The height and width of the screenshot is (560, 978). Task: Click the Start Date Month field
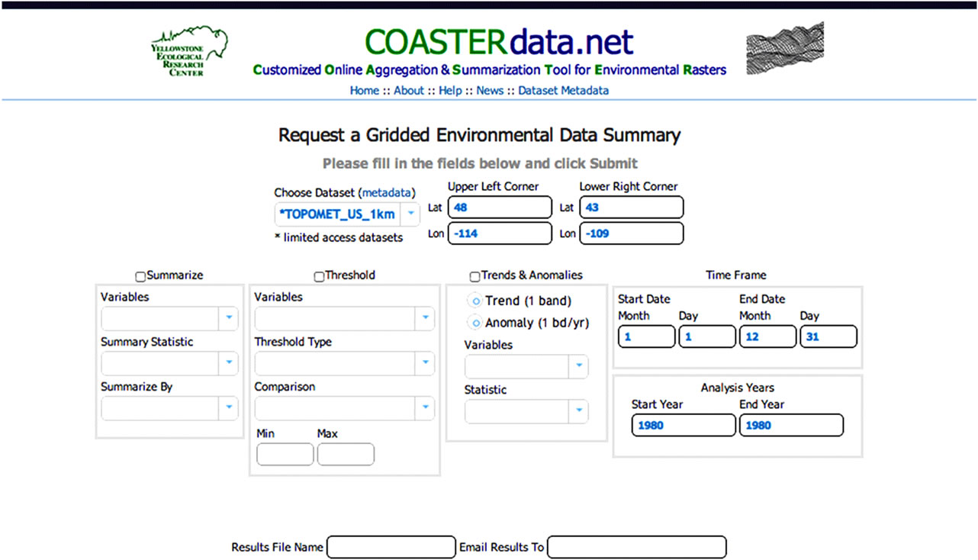point(646,336)
